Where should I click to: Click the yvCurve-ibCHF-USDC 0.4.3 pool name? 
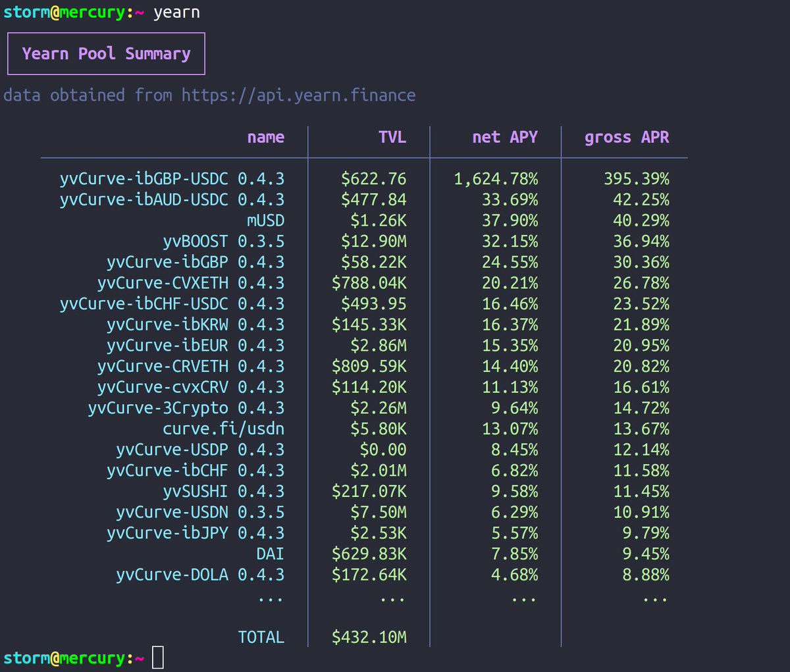(x=172, y=304)
